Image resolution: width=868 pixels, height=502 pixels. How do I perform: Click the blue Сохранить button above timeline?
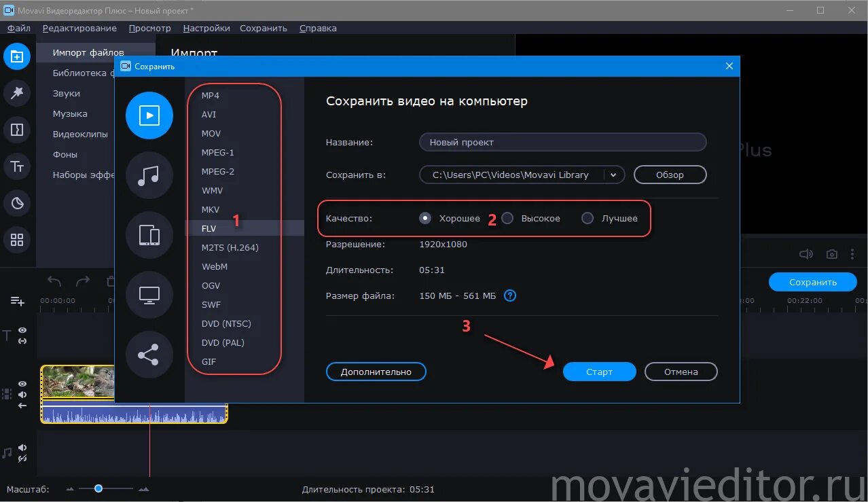(813, 282)
